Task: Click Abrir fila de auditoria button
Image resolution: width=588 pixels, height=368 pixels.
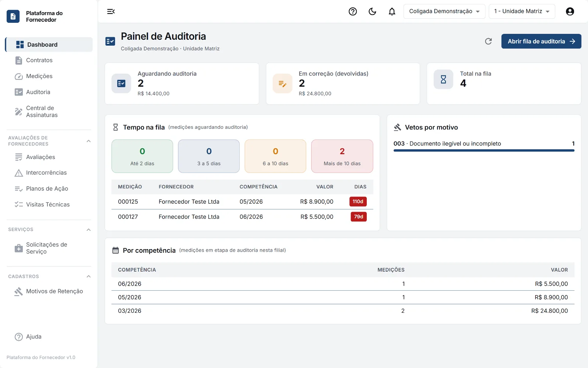Action: pos(541,41)
